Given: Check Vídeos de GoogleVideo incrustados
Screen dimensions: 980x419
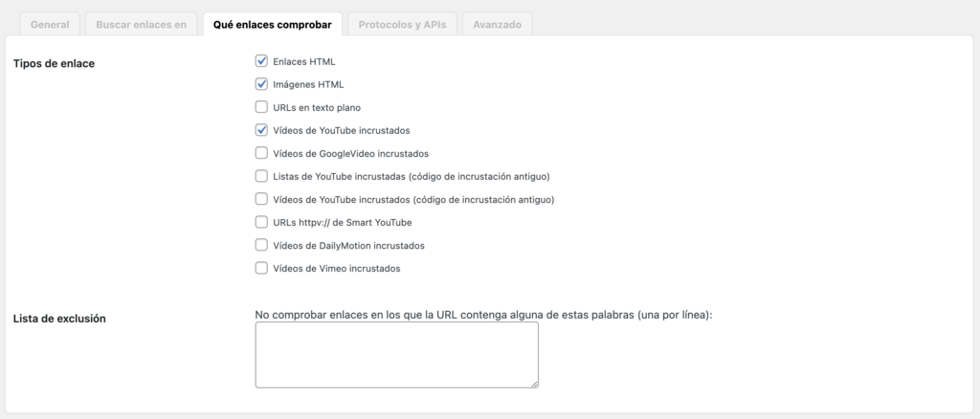Looking at the screenshot, I should 261,153.
